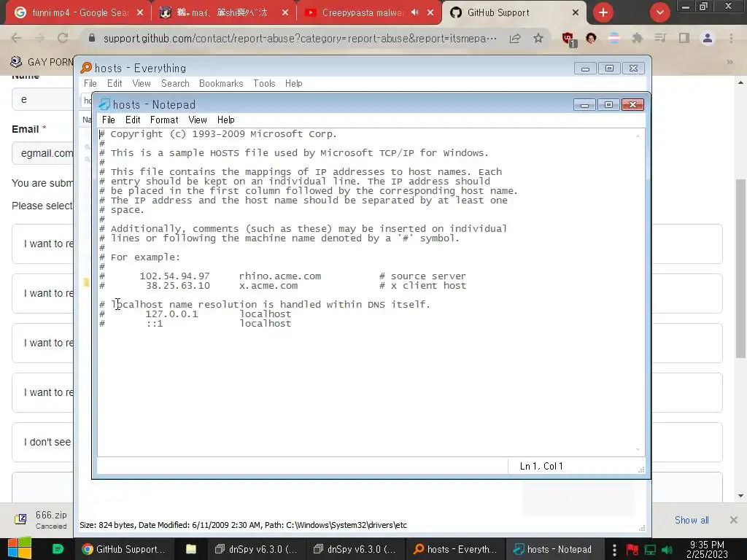Click the Ln 1, Col 1 status bar entry
This screenshot has width=747, height=560.
[x=541, y=466]
